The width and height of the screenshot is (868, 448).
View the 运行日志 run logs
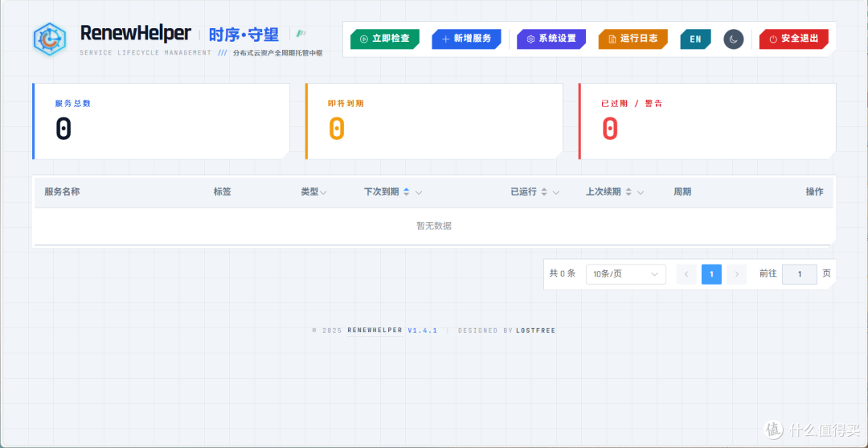(633, 39)
